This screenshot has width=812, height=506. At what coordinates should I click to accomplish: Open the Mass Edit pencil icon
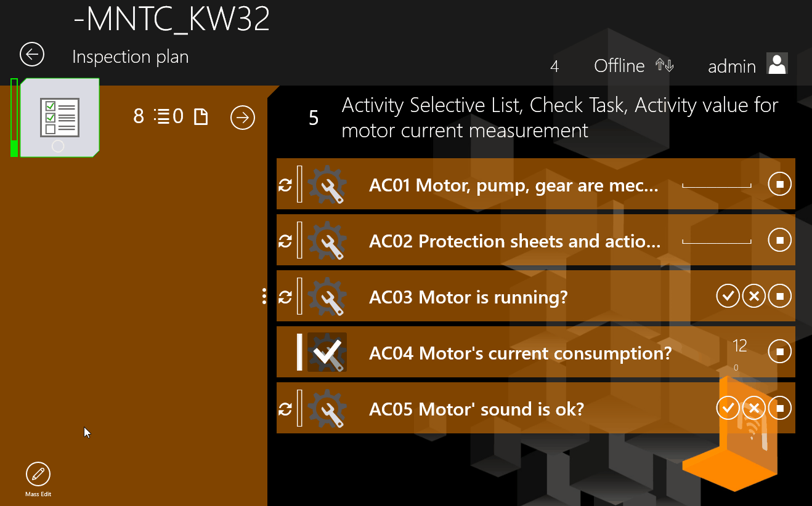click(x=38, y=475)
